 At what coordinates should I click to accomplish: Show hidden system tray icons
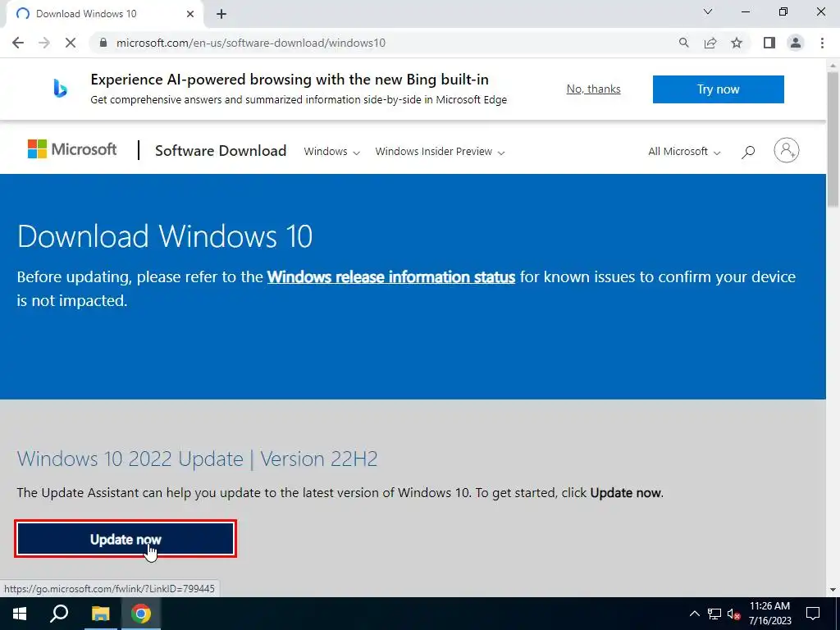[694, 614]
